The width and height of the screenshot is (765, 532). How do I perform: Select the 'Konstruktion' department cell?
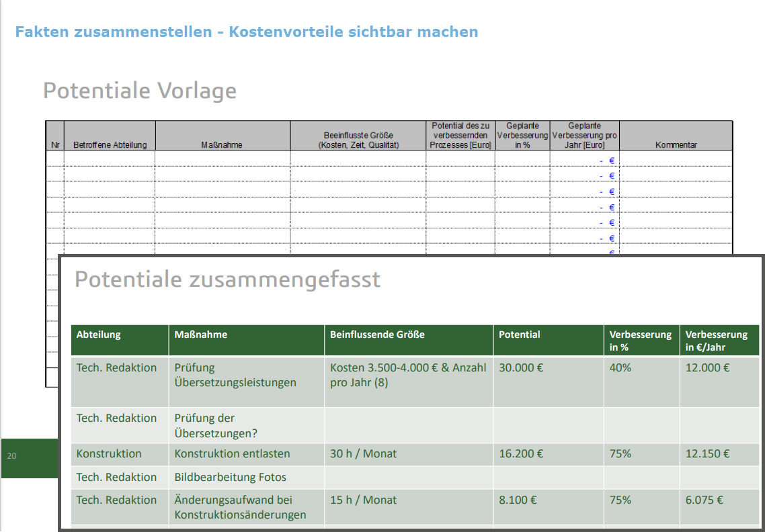pos(120,454)
